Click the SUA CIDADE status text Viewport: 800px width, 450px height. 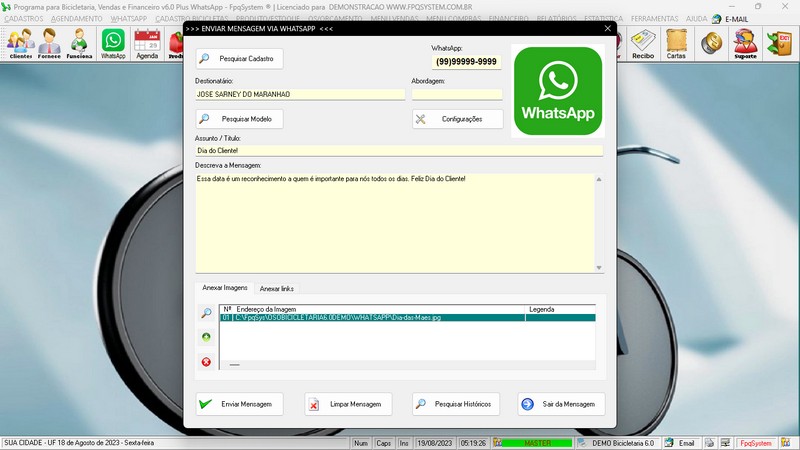79,443
